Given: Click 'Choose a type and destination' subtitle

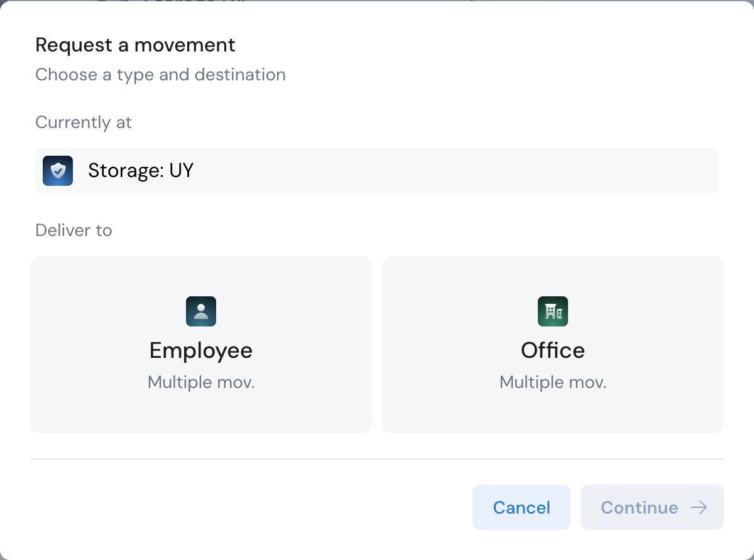Looking at the screenshot, I should pos(160,75).
